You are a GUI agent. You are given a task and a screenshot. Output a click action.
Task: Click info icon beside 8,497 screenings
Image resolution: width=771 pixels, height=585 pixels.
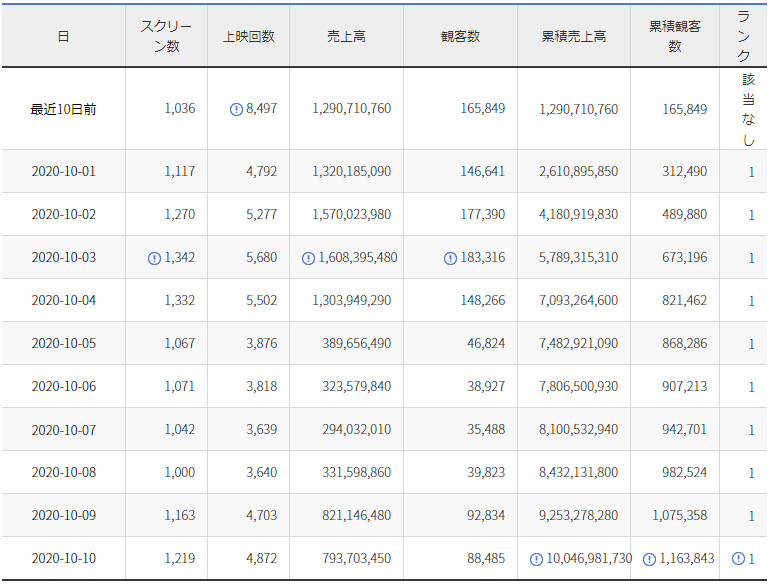[x=236, y=110]
